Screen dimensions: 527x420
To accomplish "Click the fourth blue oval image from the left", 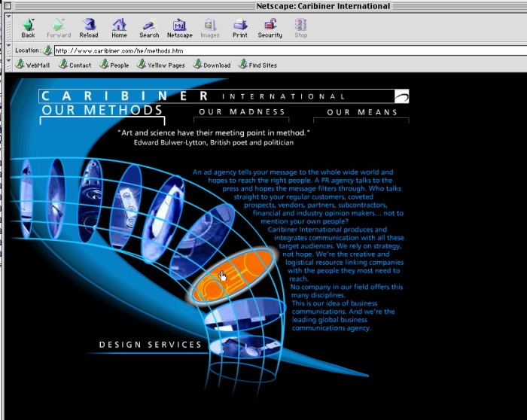I will point(126,207).
